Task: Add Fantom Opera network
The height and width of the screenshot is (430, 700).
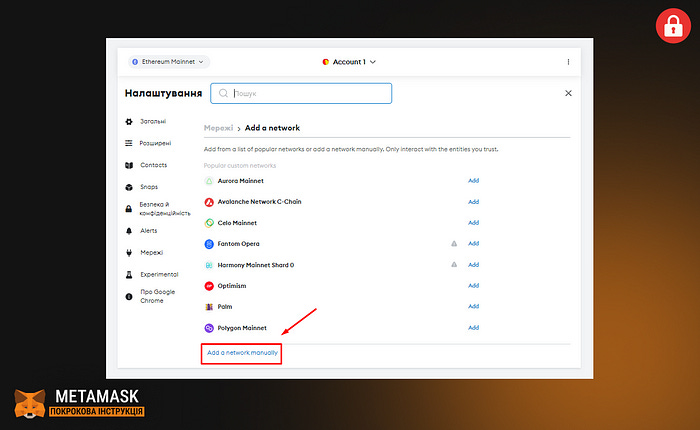Action: click(x=473, y=244)
